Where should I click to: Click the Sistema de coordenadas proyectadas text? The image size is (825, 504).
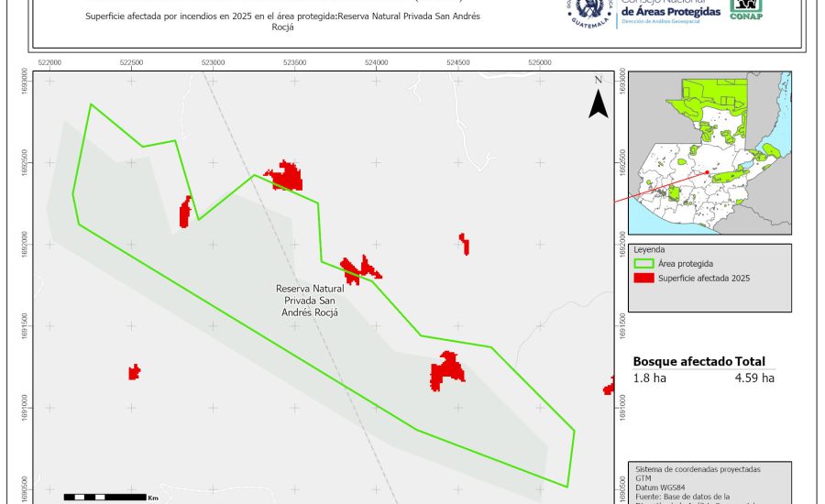coord(697,469)
